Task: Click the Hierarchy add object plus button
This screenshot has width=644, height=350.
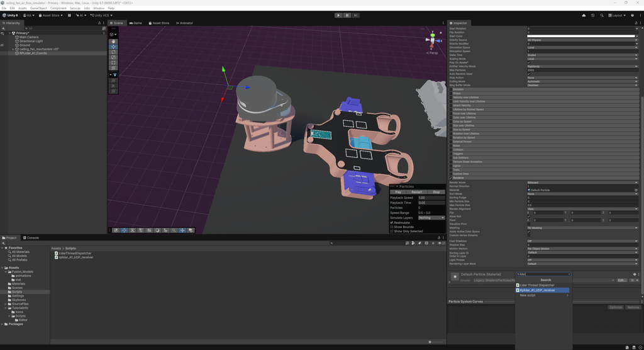Action: tap(3, 28)
